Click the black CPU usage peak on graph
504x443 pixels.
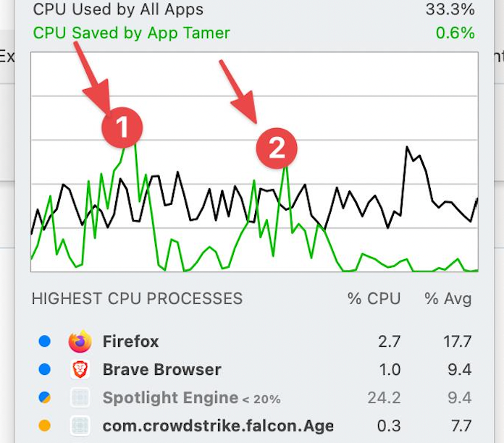(x=407, y=148)
